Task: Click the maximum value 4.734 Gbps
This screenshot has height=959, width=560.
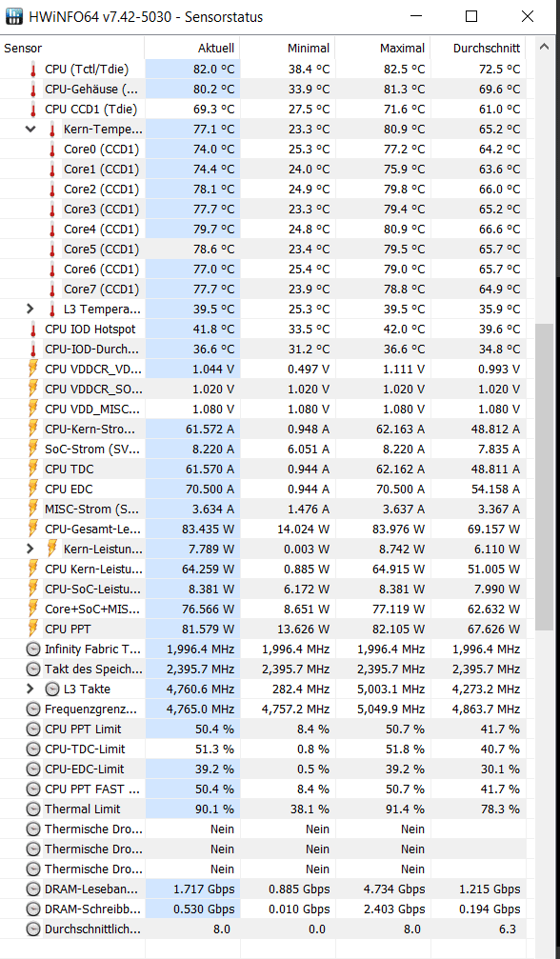Action: (392, 889)
